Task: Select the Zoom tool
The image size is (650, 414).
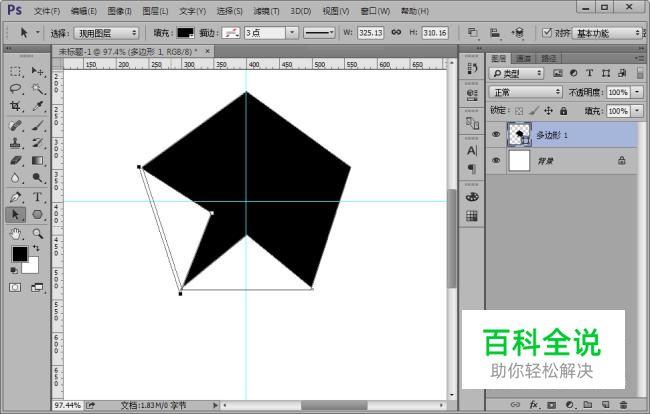Action: [x=38, y=234]
